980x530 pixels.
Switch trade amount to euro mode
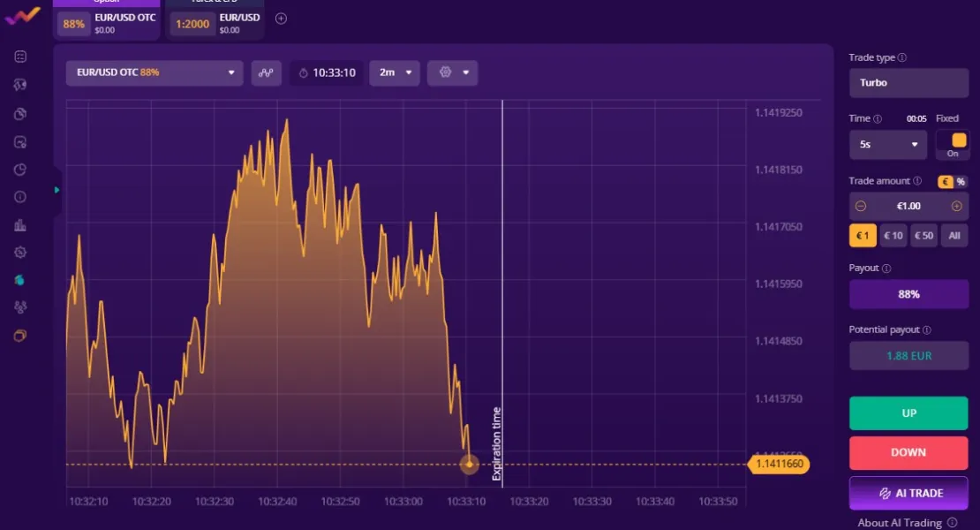(945, 182)
